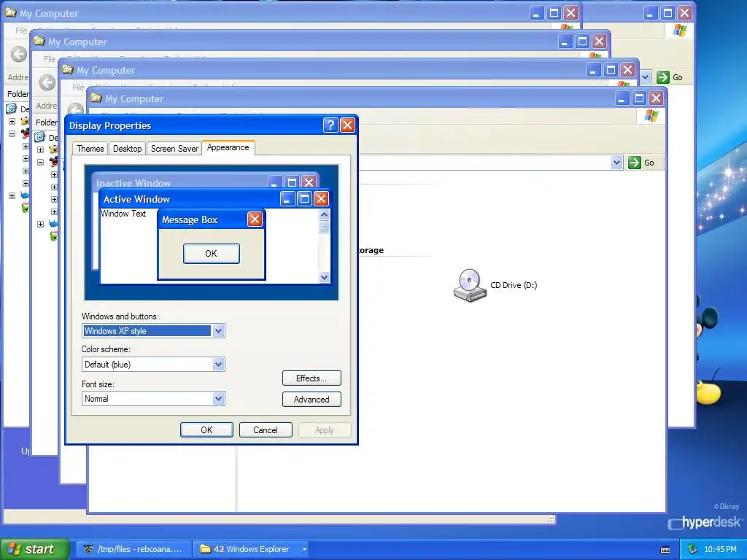
Task: Select the Appearance tab
Action: pyautogui.click(x=228, y=147)
